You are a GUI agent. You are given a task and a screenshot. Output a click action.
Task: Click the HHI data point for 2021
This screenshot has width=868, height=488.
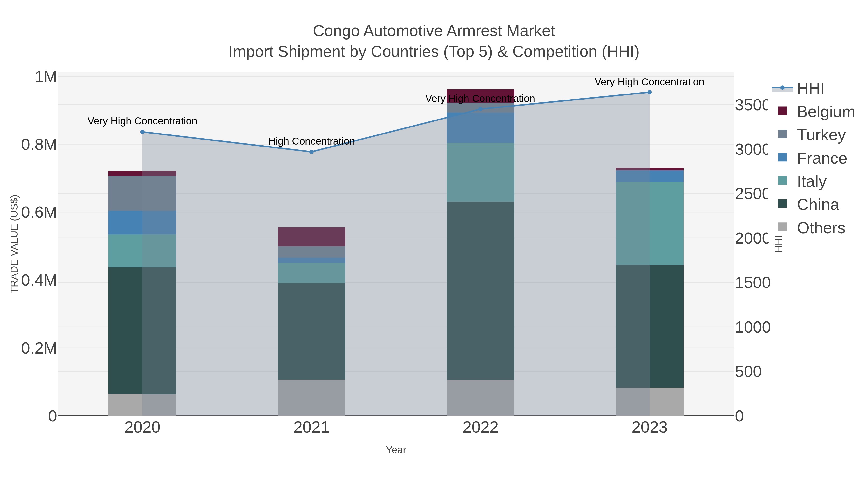(311, 152)
